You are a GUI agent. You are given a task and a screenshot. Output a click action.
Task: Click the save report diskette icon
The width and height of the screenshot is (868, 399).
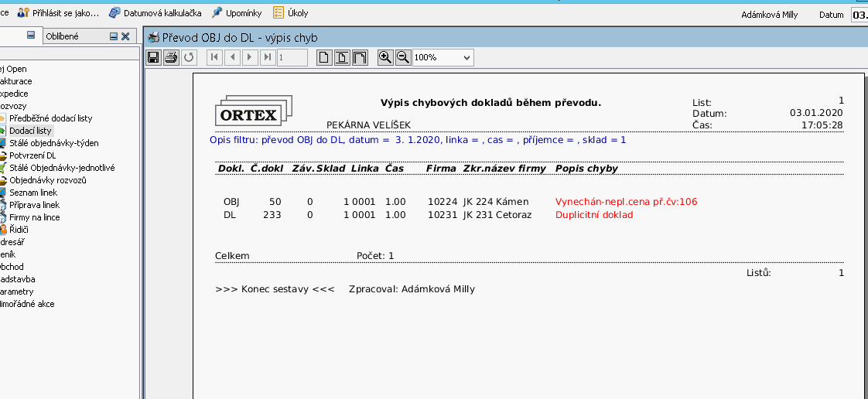coord(153,57)
